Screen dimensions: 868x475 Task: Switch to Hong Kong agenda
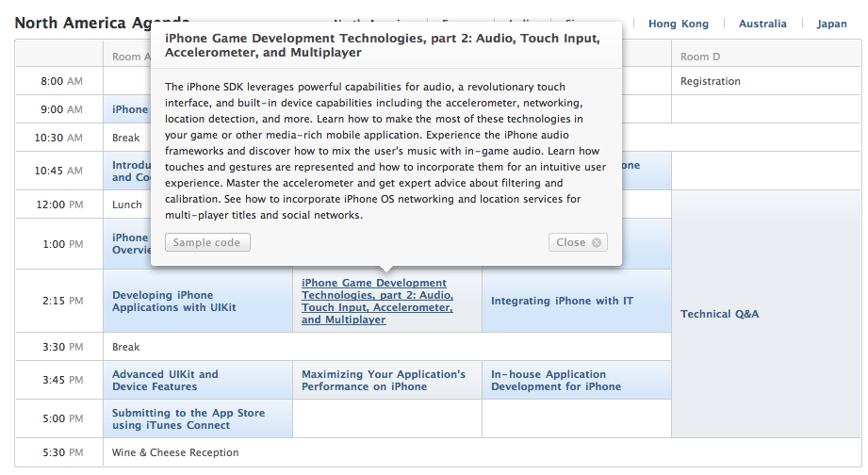pyautogui.click(x=679, y=24)
